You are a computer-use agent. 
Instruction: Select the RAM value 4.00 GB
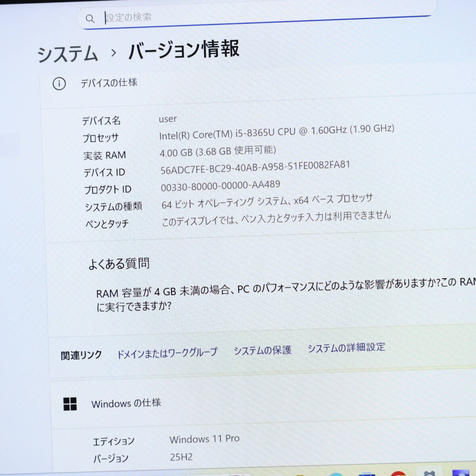coord(218,151)
